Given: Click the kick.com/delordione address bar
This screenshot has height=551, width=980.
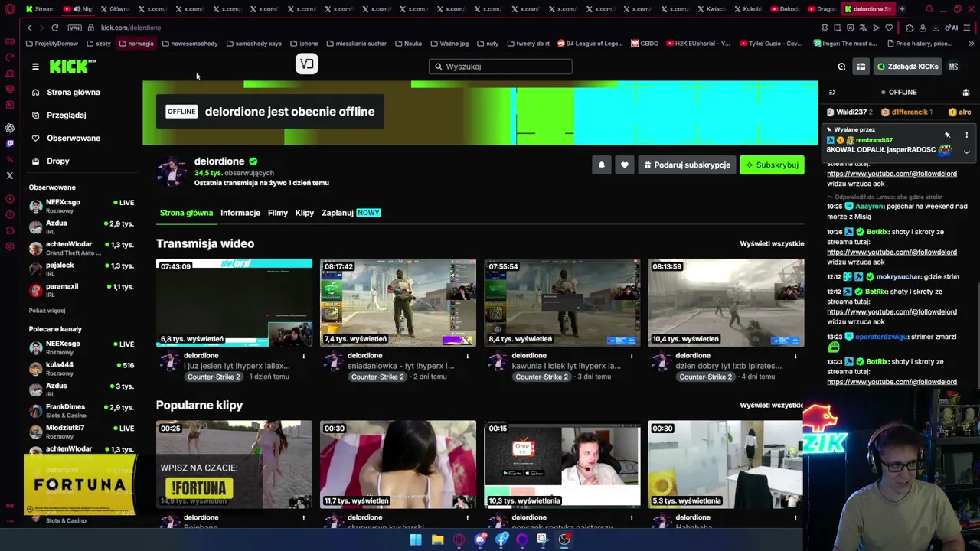Looking at the screenshot, I should click(131, 28).
